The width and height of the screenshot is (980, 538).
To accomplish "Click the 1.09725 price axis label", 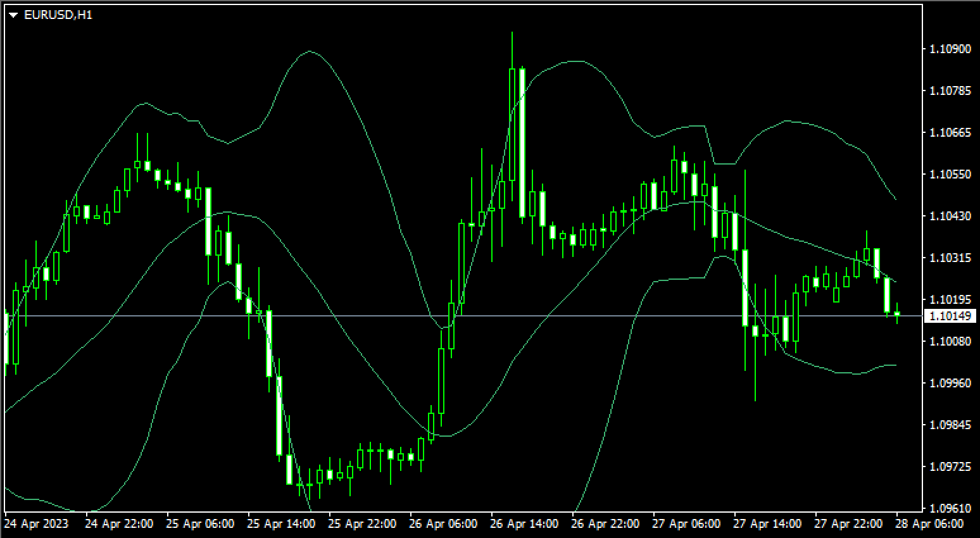I will tap(950, 466).
